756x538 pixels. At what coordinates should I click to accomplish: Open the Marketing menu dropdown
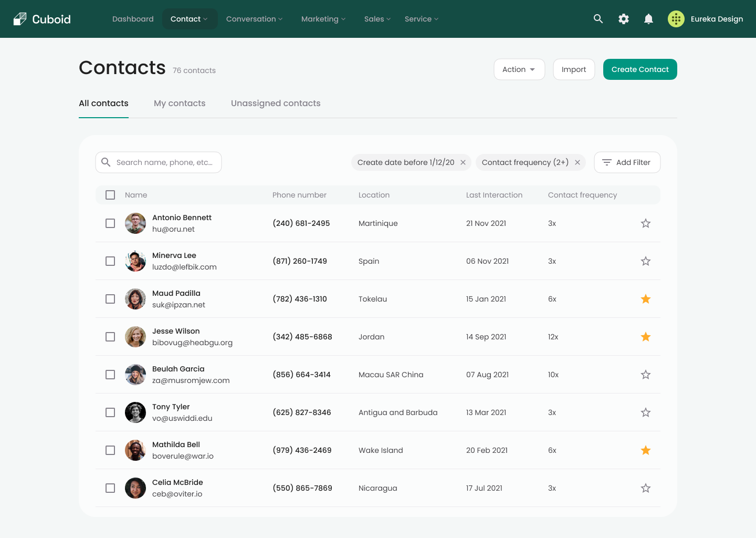pos(323,19)
